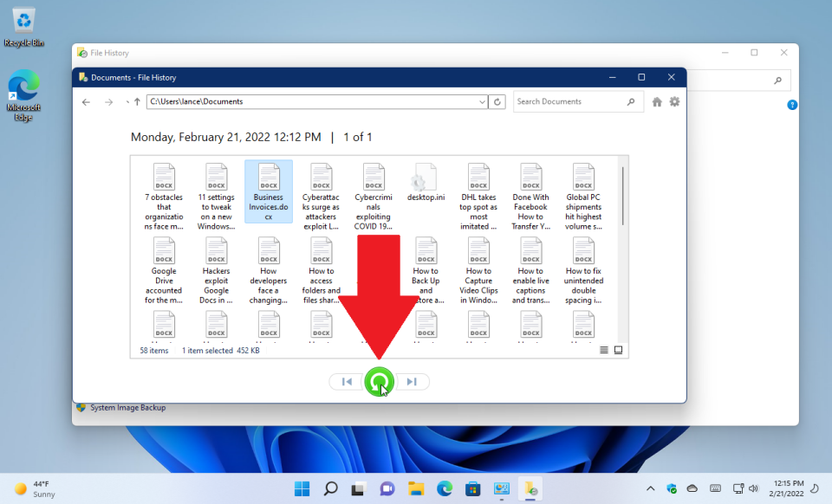Screen dimensions: 832x504
Task: Go to next backup version
Action: (x=412, y=382)
